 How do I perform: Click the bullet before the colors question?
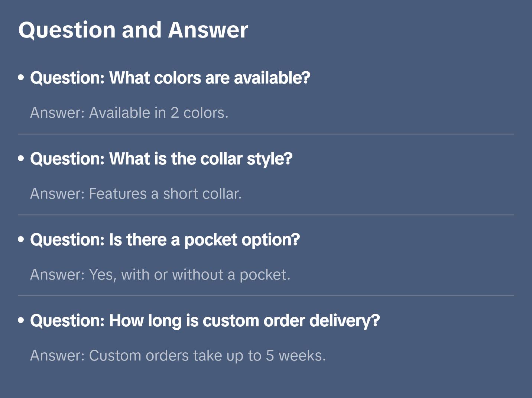pyautogui.click(x=21, y=78)
